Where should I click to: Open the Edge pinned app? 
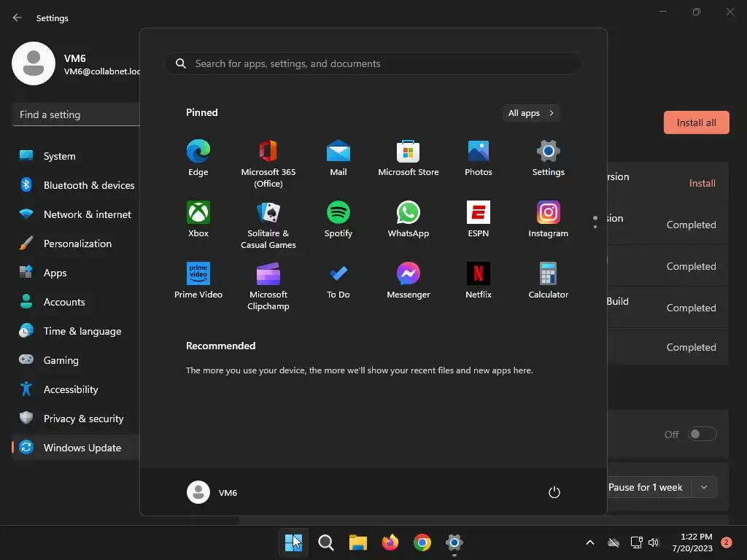coord(198,158)
